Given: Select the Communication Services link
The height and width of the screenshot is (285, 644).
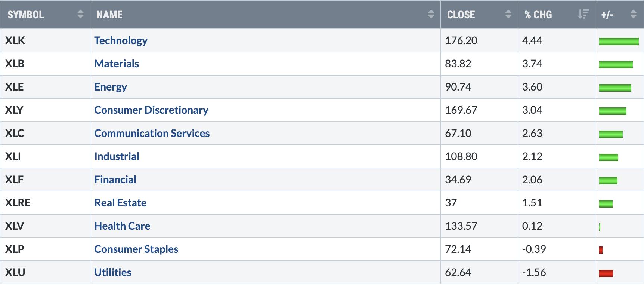Looking at the screenshot, I should click(x=152, y=133).
